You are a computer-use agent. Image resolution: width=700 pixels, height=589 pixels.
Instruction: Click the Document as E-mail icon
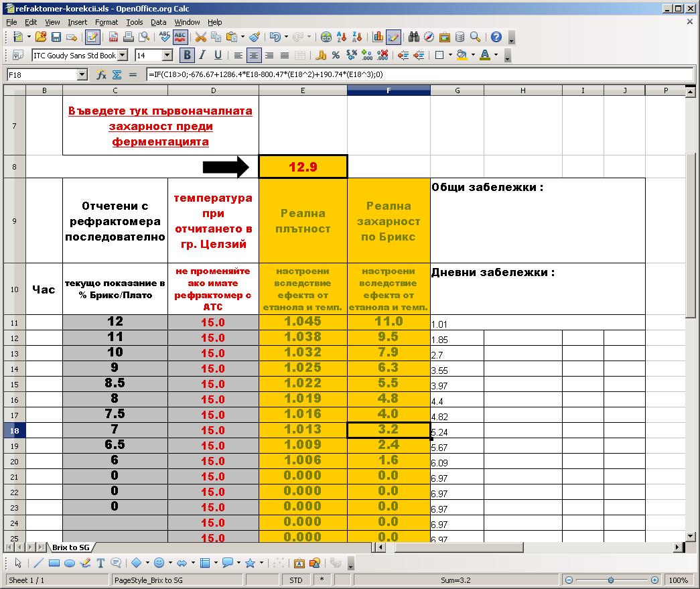click(x=72, y=37)
